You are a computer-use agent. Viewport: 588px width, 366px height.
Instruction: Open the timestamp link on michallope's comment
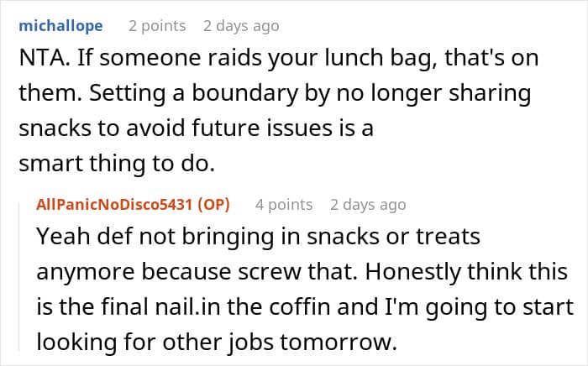240,25
